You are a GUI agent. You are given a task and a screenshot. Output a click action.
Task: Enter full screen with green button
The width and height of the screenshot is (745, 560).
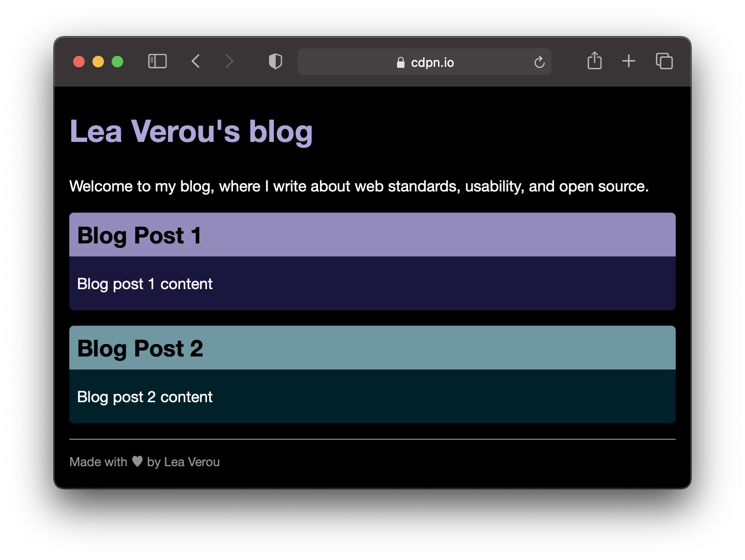pyautogui.click(x=117, y=62)
